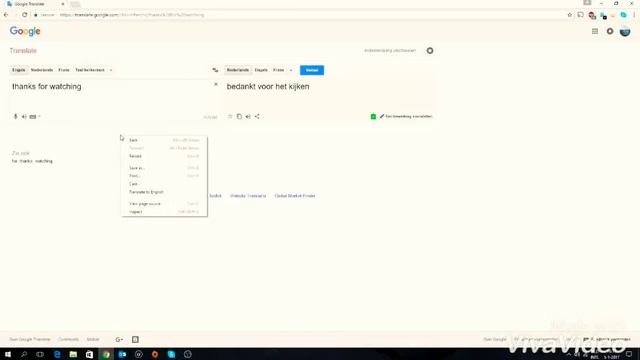Image resolution: width=640 pixels, height=360 pixels.
Task: Select Frans as source language
Action: pyautogui.click(x=64, y=70)
